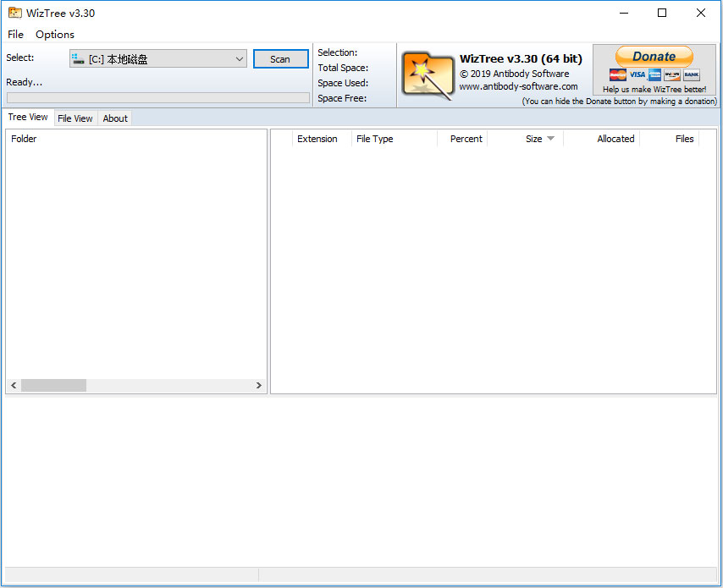Sort by the Size column header

[526, 139]
